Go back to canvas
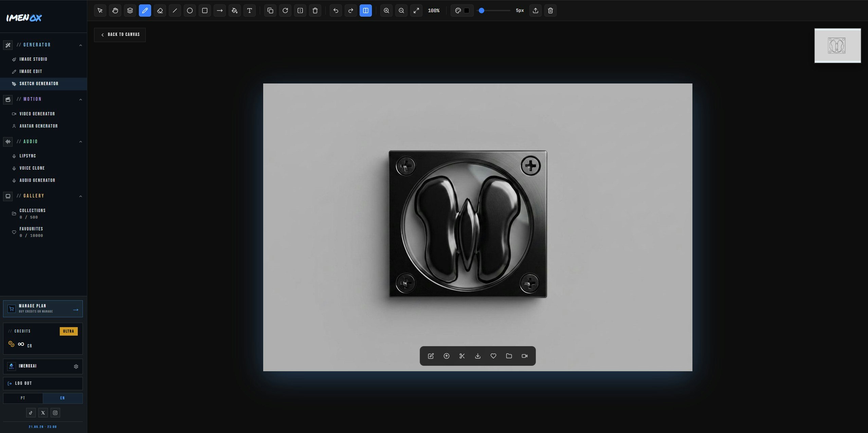This screenshot has width=868, height=433. pyautogui.click(x=120, y=35)
